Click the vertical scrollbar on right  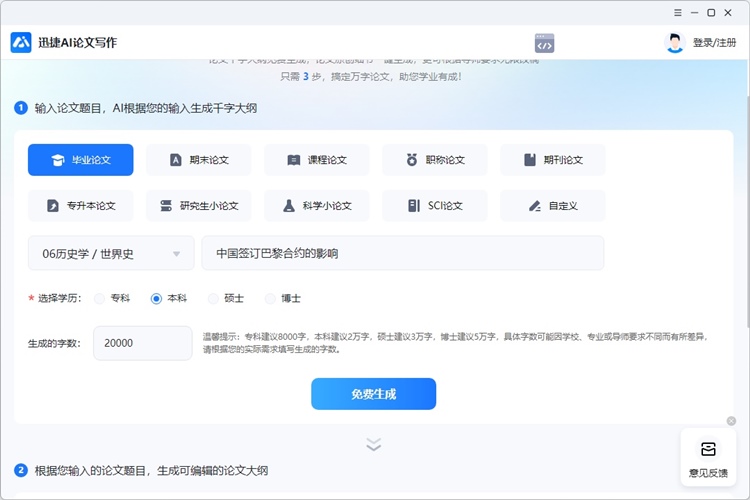(747, 211)
